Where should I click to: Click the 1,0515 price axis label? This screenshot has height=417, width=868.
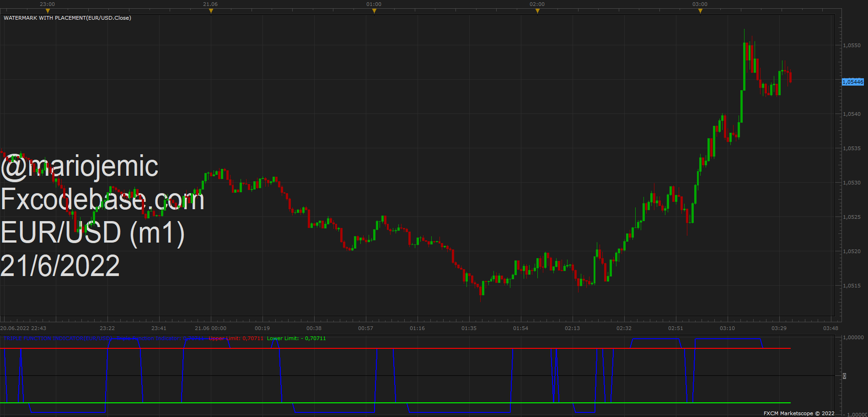(x=852, y=286)
